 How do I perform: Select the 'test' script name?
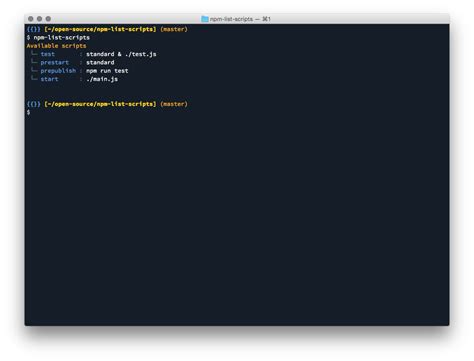pyautogui.click(x=48, y=54)
